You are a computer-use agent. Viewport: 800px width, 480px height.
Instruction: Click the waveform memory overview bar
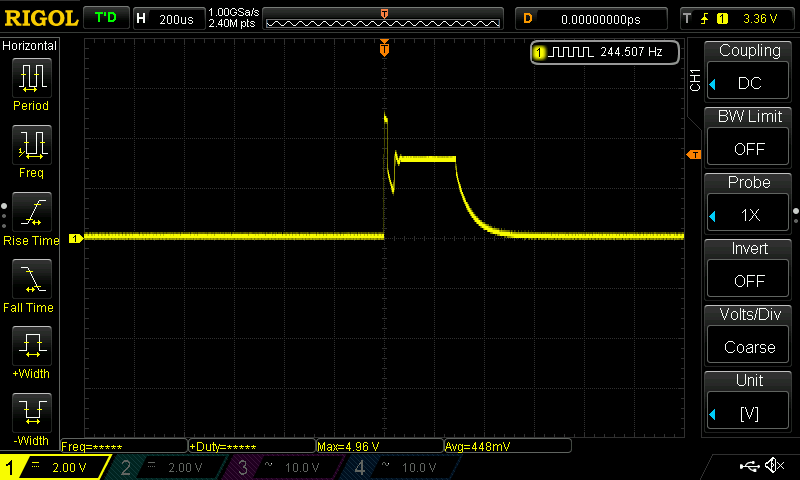coord(383,19)
